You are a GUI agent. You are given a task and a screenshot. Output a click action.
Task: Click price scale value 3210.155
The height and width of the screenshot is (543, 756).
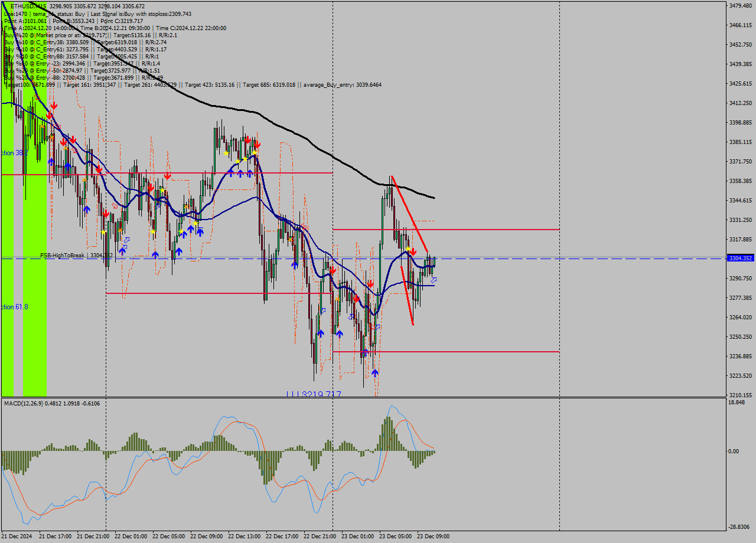(x=740, y=395)
